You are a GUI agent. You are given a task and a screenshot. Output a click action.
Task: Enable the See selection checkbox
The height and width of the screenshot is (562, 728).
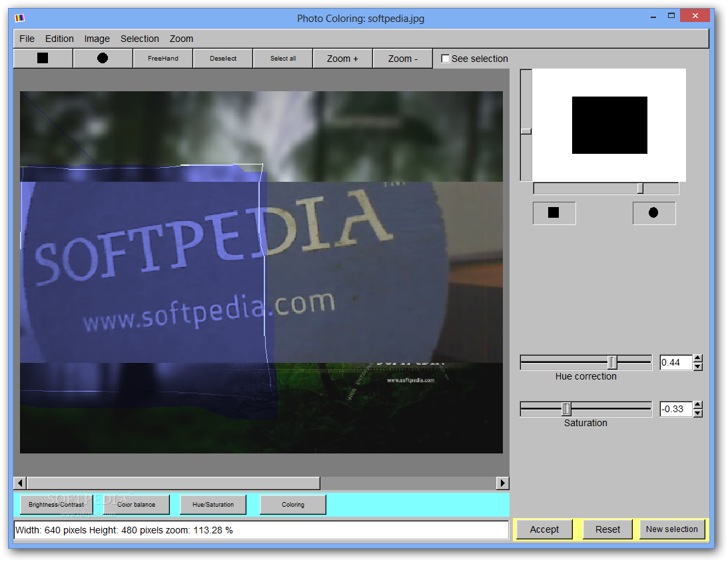click(x=445, y=59)
